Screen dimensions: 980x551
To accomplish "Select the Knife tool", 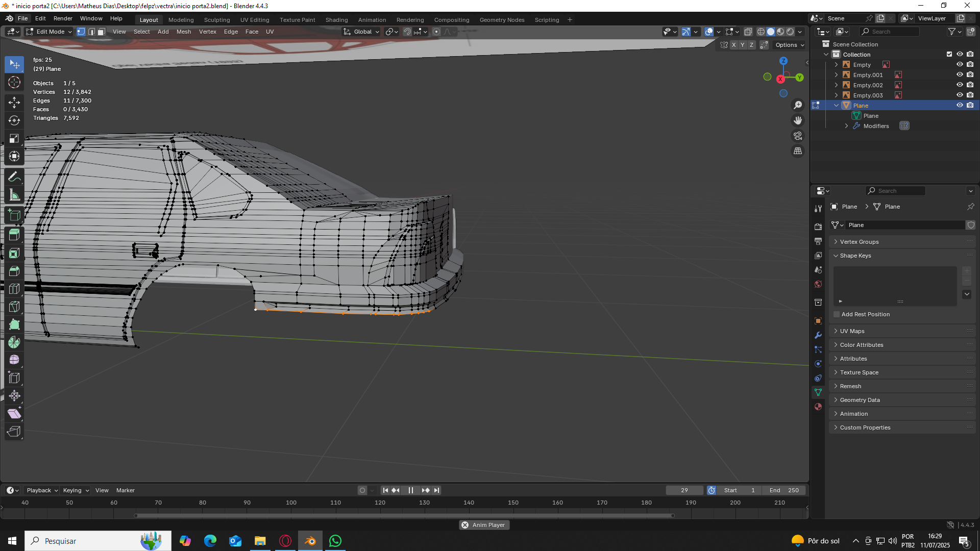I will pos(14,307).
